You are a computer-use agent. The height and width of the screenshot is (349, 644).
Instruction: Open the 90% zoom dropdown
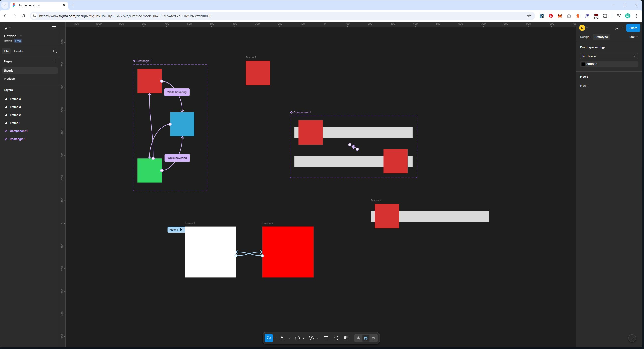pyautogui.click(x=634, y=37)
